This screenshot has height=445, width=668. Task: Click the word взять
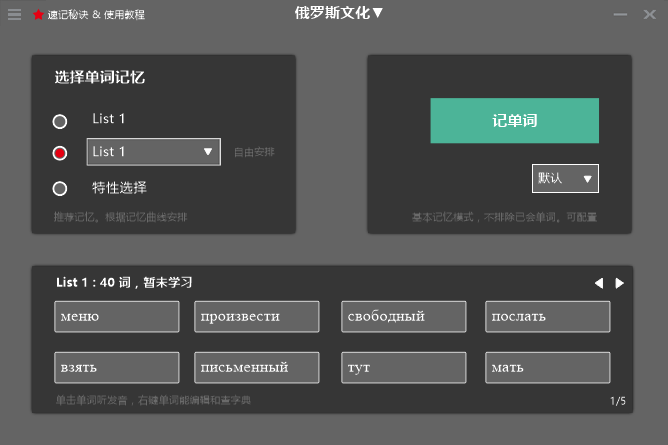click(x=117, y=367)
